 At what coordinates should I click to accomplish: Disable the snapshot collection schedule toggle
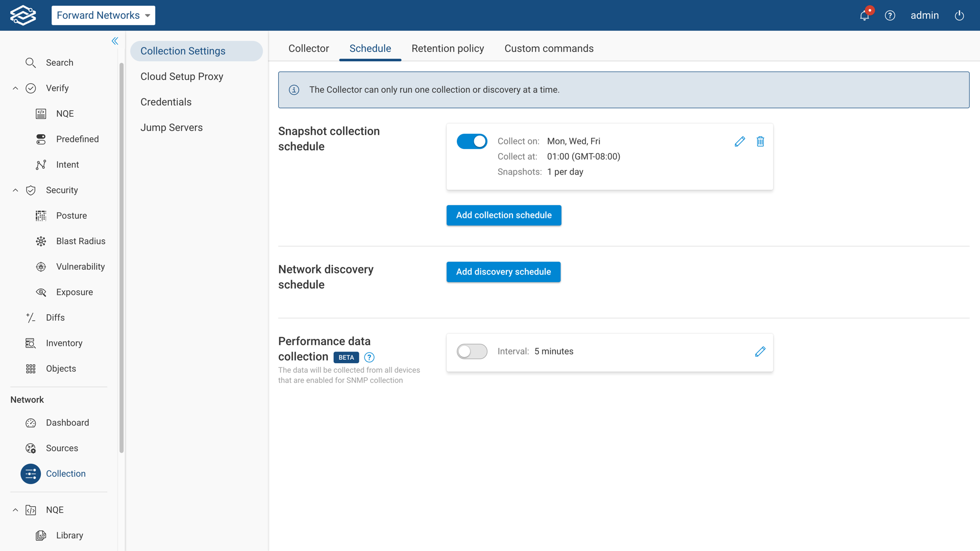pos(472,141)
